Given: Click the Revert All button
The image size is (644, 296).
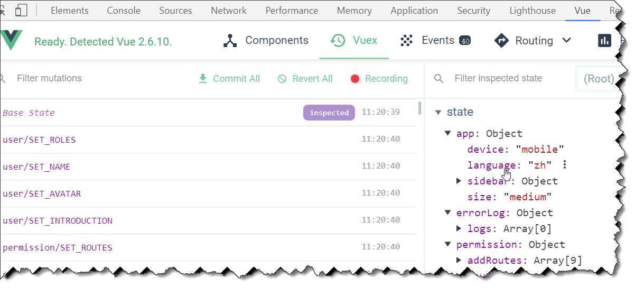Looking at the screenshot, I should coord(305,79).
